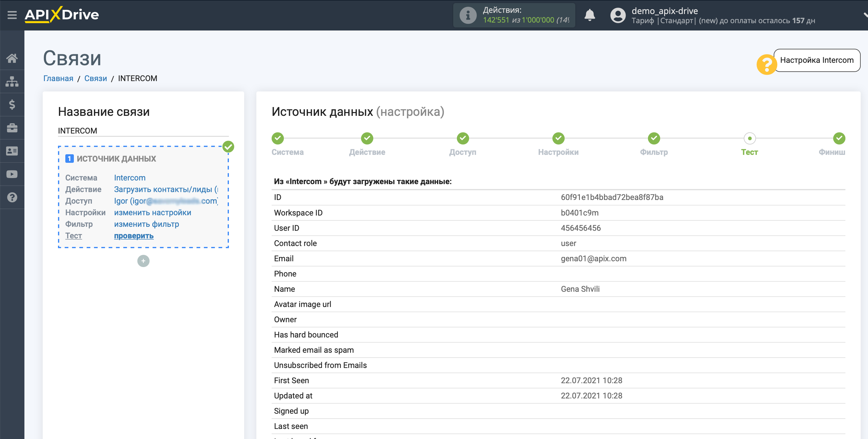Click the Intercom system link

point(130,178)
